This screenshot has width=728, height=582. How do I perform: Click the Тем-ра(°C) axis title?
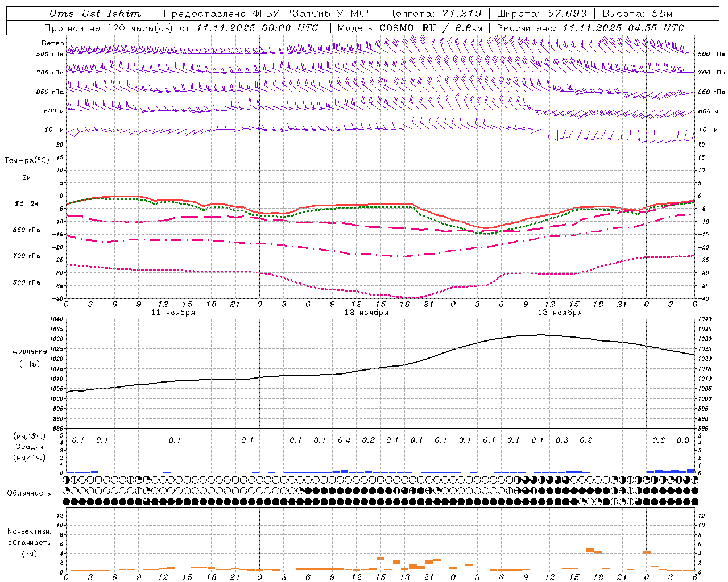27,161
